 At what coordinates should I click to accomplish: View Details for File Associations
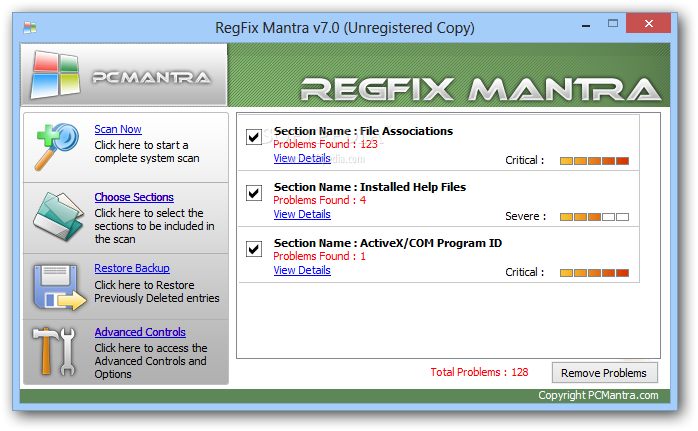(x=302, y=158)
